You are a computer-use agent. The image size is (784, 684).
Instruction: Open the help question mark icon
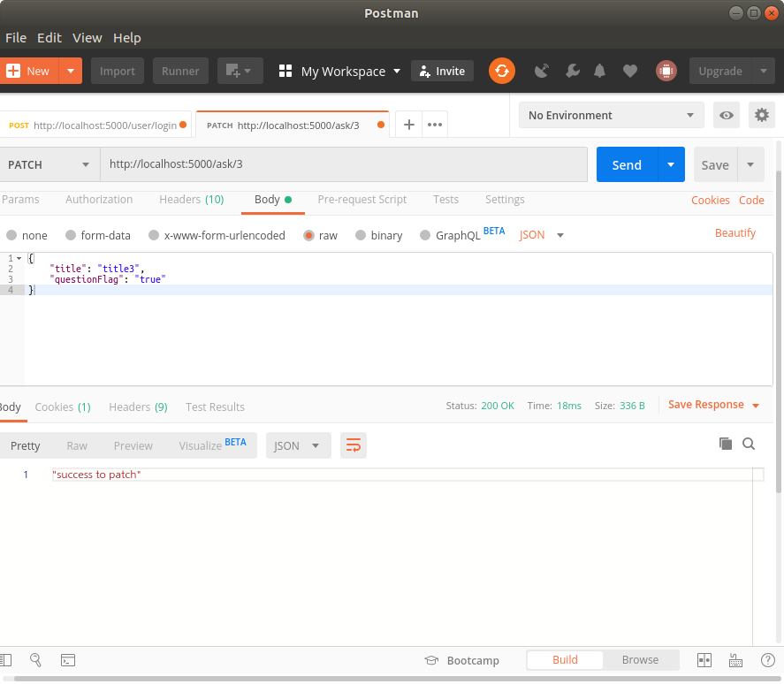pyautogui.click(x=767, y=660)
